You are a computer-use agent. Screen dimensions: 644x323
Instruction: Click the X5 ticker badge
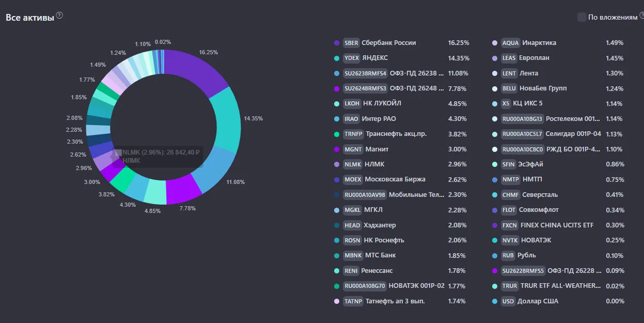tap(506, 103)
